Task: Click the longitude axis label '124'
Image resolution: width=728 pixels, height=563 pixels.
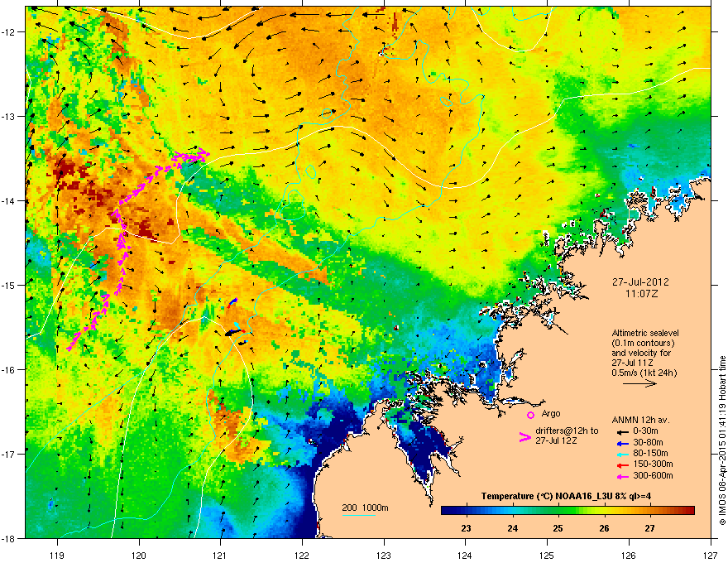Action: coord(465,555)
